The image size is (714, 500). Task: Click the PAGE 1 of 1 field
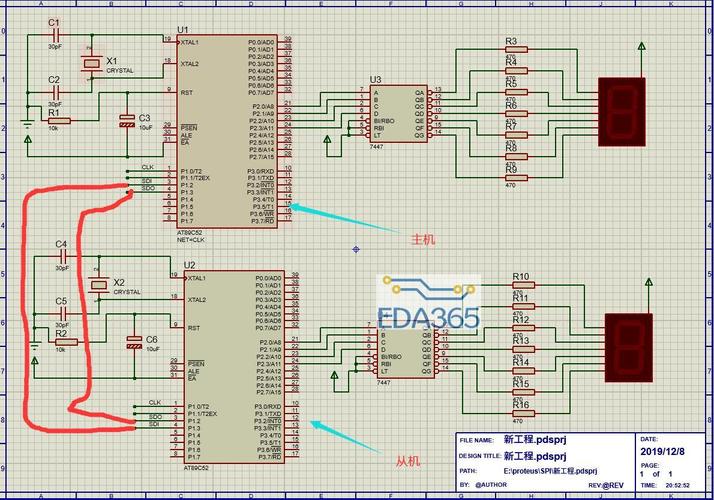tap(656, 474)
